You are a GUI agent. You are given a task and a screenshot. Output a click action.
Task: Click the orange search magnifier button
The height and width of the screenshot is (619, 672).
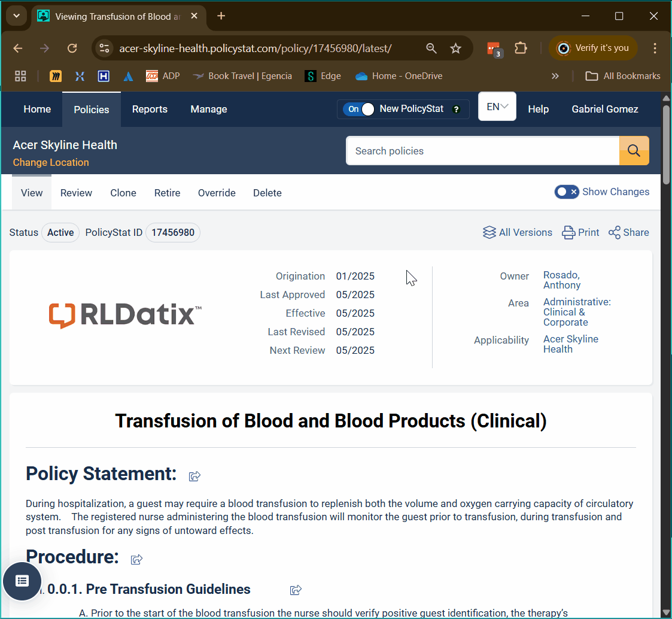point(634,151)
